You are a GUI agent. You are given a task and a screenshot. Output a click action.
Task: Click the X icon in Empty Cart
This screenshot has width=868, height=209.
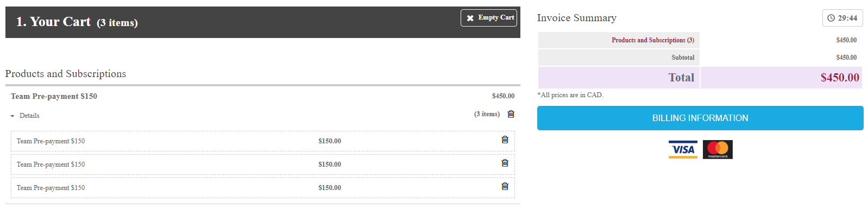[470, 18]
